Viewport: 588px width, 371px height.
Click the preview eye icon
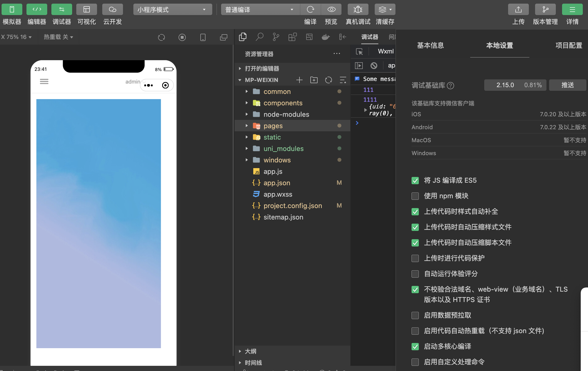tap(331, 10)
